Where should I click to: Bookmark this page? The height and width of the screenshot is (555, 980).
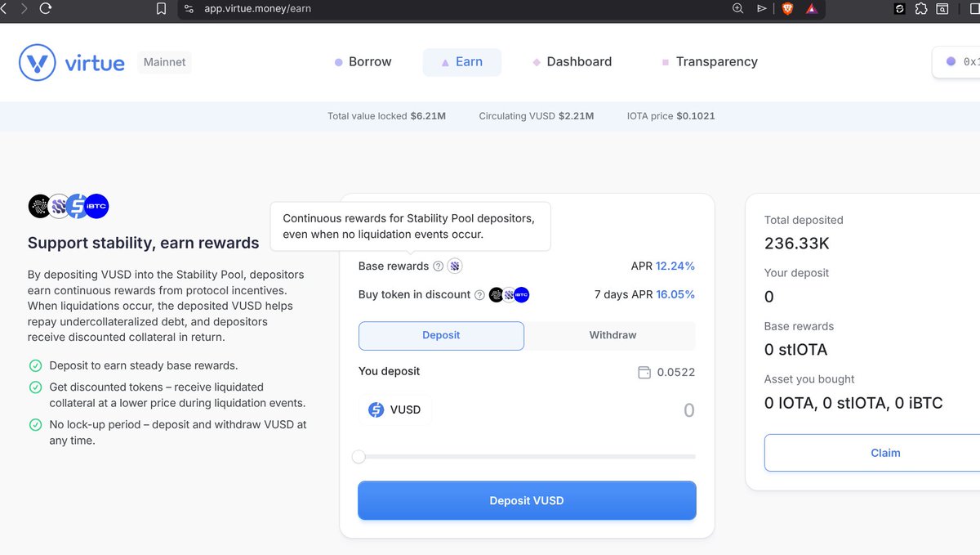162,8
